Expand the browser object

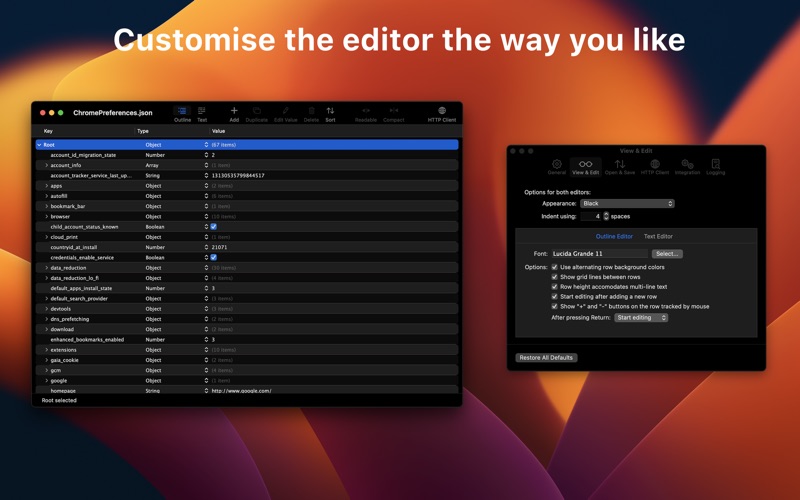pyautogui.click(x=46, y=216)
